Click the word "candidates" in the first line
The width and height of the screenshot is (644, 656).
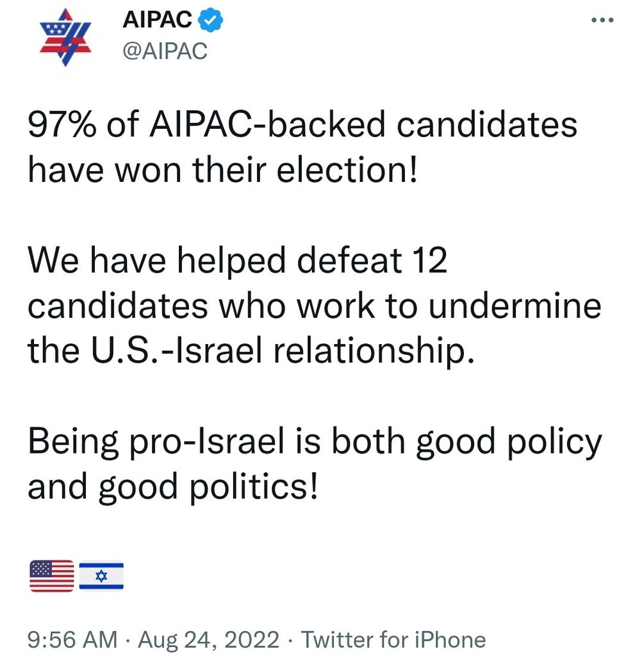coord(487,125)
